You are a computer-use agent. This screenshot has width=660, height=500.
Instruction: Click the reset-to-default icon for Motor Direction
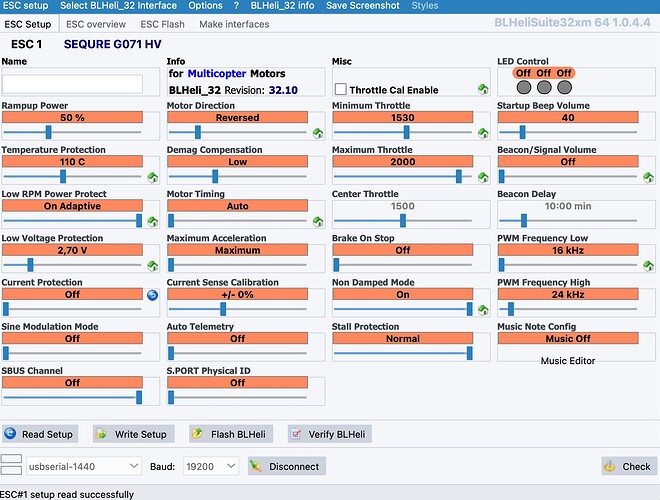(x=318, y=133)
